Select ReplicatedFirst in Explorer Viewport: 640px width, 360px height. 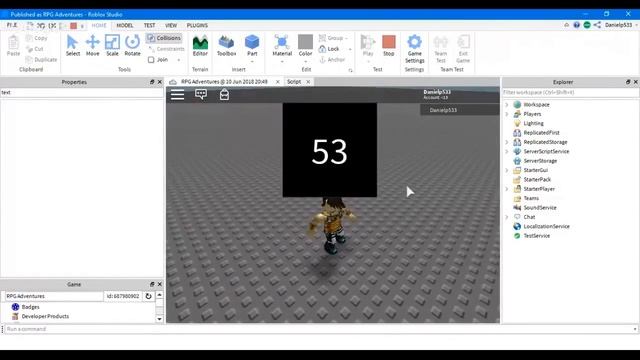click(x=541, y=133)
